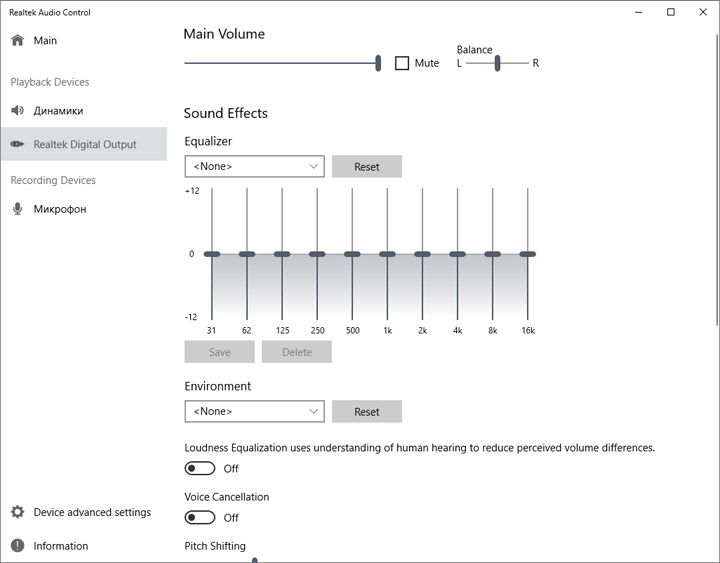Click the Main home icon
Viewport: 720px width, 563px height.
[x=17, y=41]
